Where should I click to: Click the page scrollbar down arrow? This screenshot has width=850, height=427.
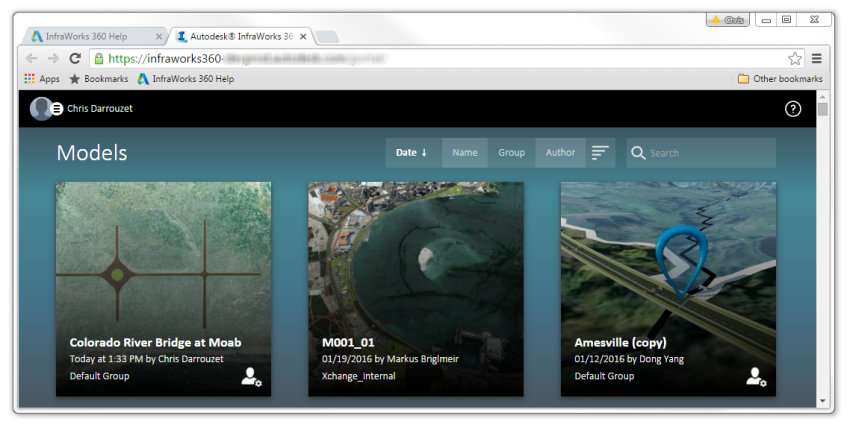tap(823, 402)
